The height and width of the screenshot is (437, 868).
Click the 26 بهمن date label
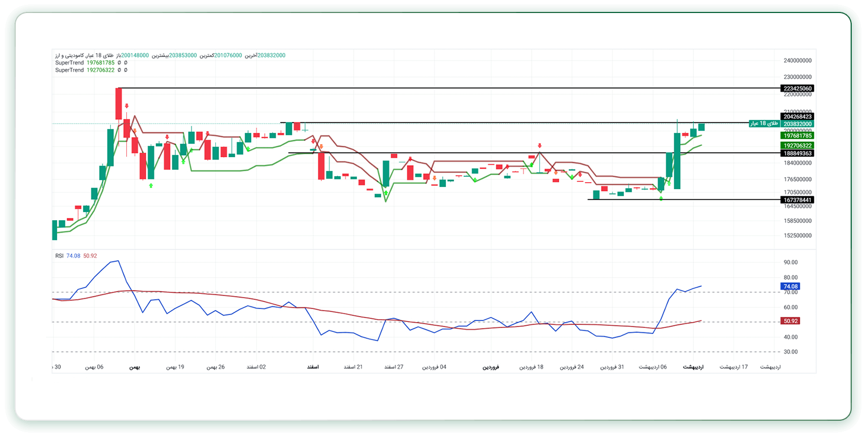215,367
